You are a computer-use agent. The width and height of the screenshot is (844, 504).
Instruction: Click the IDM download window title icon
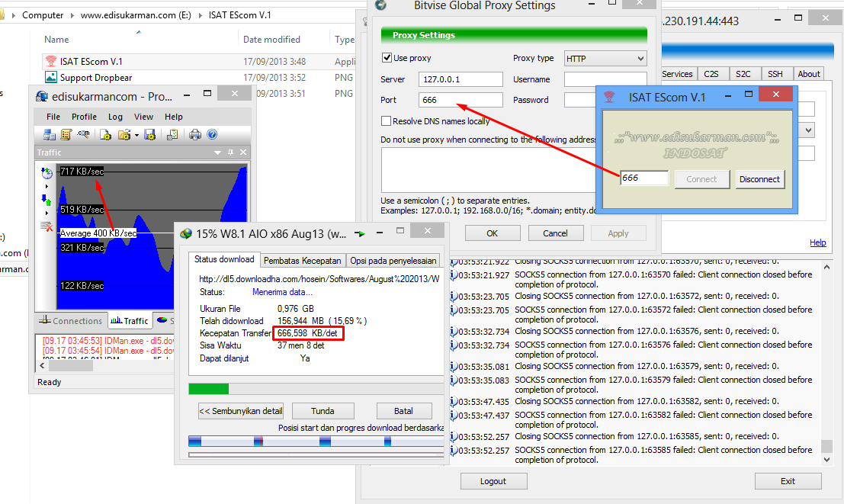186,233
